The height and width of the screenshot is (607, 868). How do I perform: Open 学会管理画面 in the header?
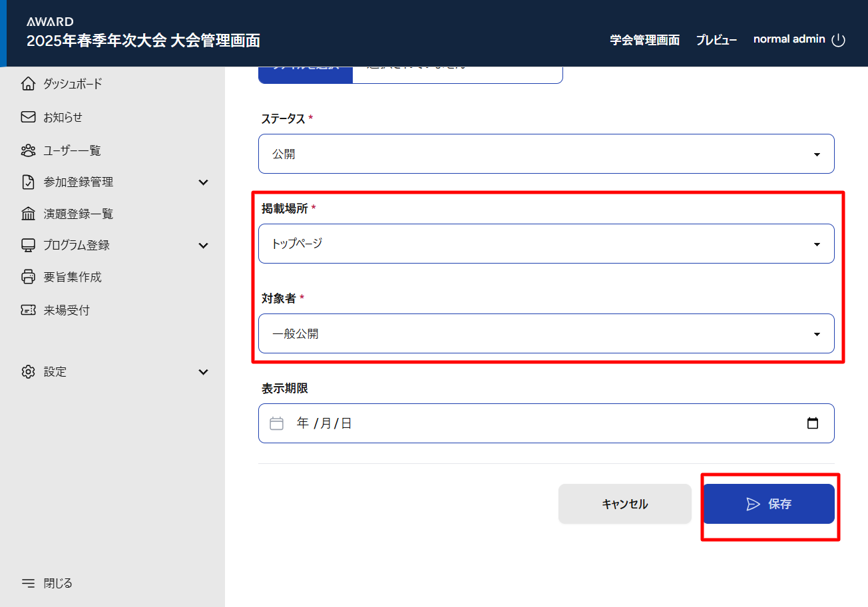pyautogui.click(x=644, y=40)
